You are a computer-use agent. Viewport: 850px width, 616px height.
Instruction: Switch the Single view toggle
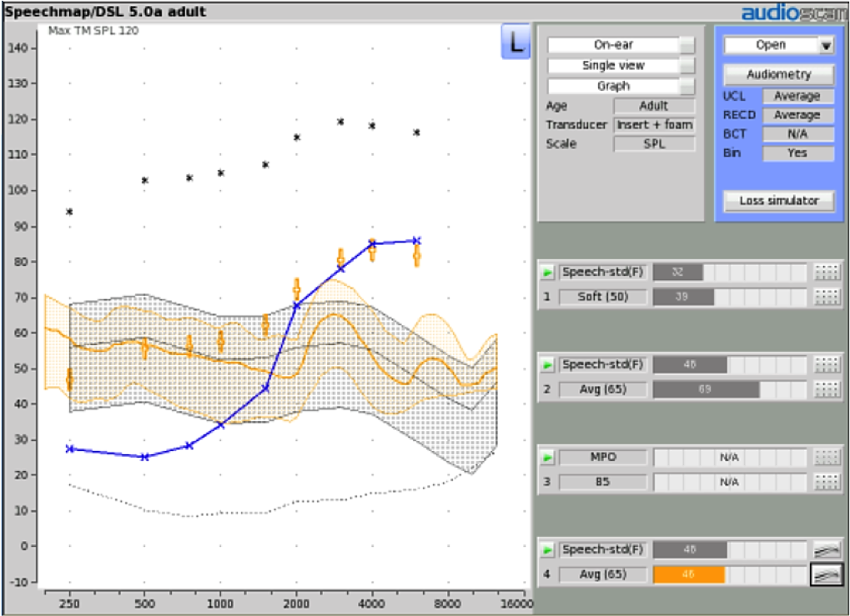pyautogui.click(x=621, y=66)
